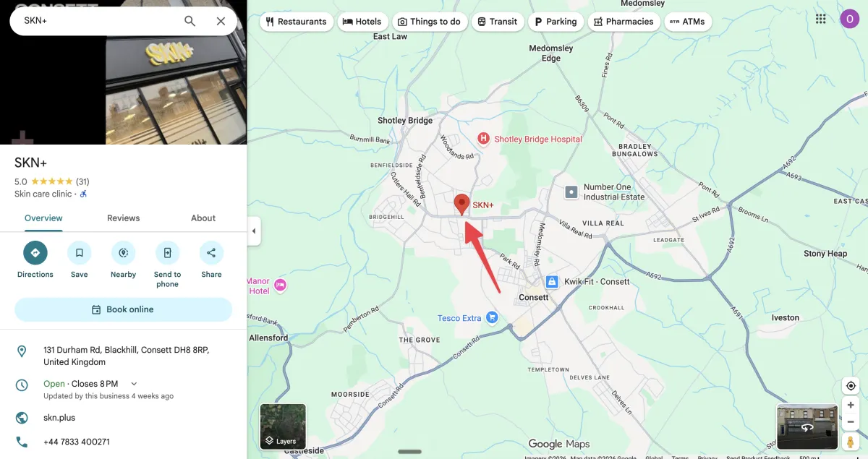The height and width of the screenshot is (459, 868).
Task: Click the phone icon beside the number
Action: (22, 442)
